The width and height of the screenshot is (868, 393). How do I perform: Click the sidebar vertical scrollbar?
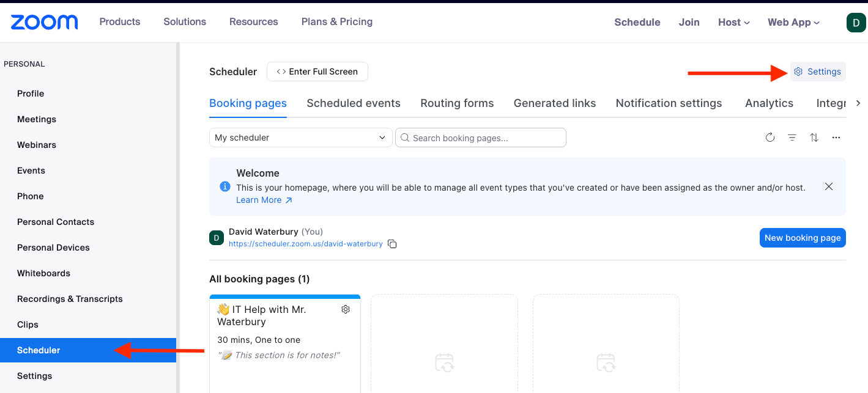coord(178,218)
